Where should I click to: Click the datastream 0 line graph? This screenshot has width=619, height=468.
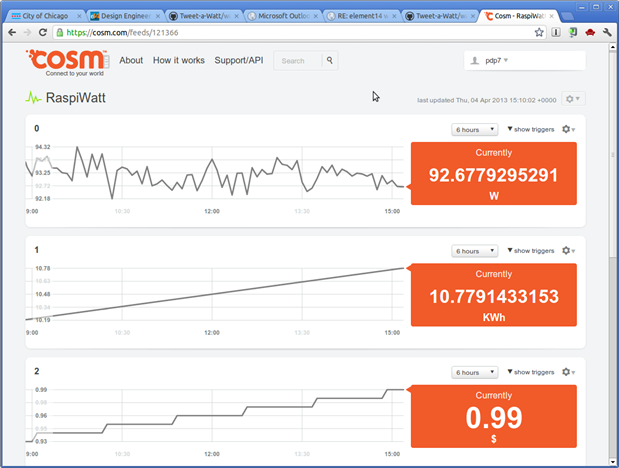[214, 173]
